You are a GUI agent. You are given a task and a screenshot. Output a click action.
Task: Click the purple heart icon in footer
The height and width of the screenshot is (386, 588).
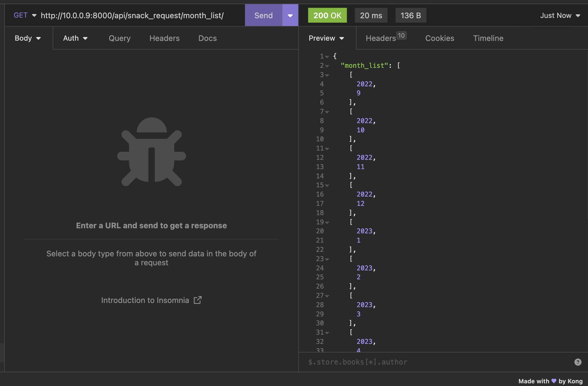554,381
